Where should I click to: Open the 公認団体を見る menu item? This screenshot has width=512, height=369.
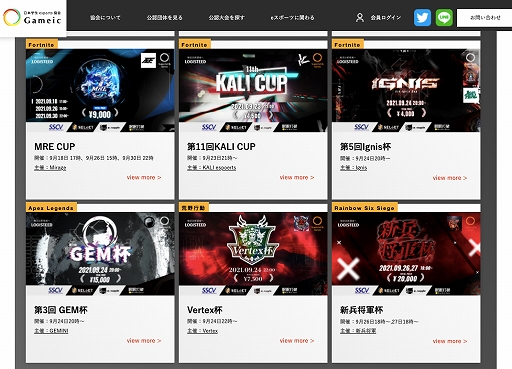click(x=165, y=18)
